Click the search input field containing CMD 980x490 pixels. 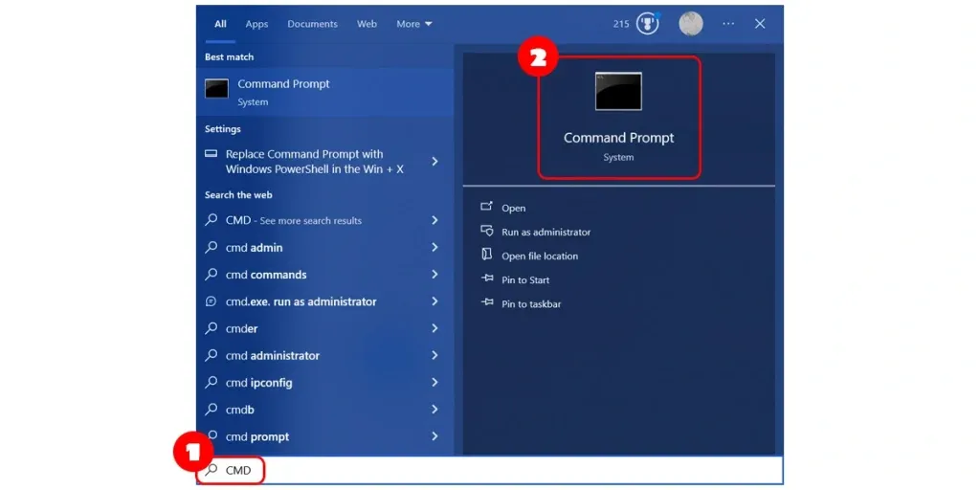pyautogui.click(x=489, y=470)
